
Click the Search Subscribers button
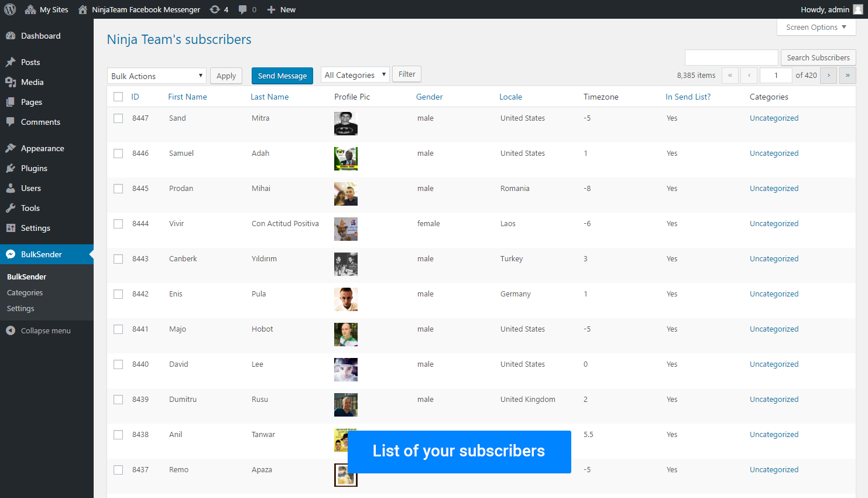coord(818,57)
